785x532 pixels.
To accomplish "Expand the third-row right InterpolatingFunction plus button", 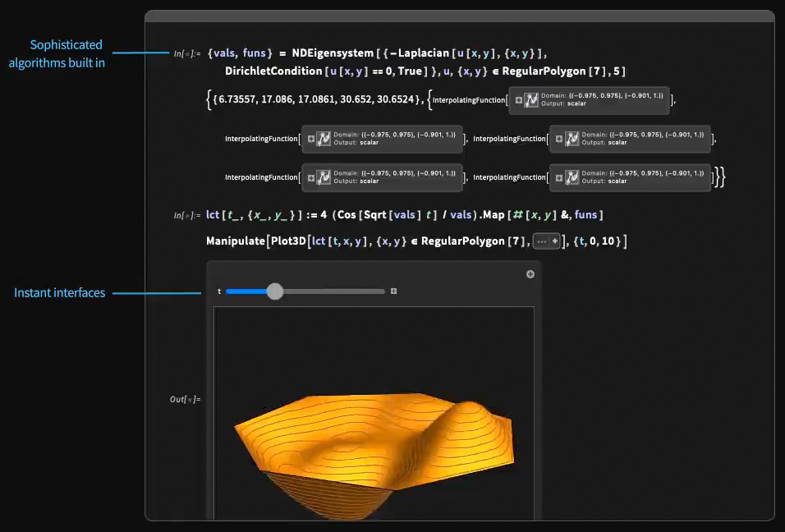I will point(559,177).
